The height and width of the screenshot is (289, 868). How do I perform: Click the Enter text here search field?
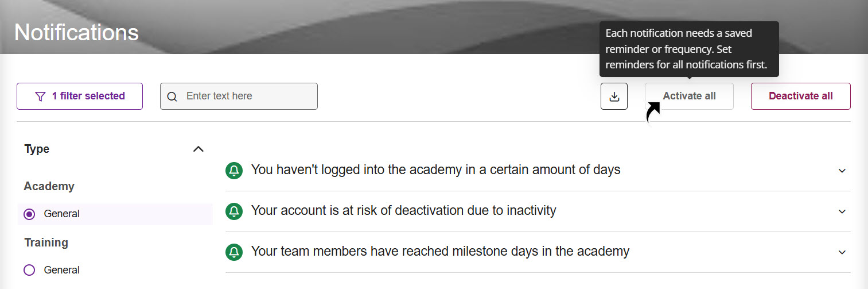[247, 97]
